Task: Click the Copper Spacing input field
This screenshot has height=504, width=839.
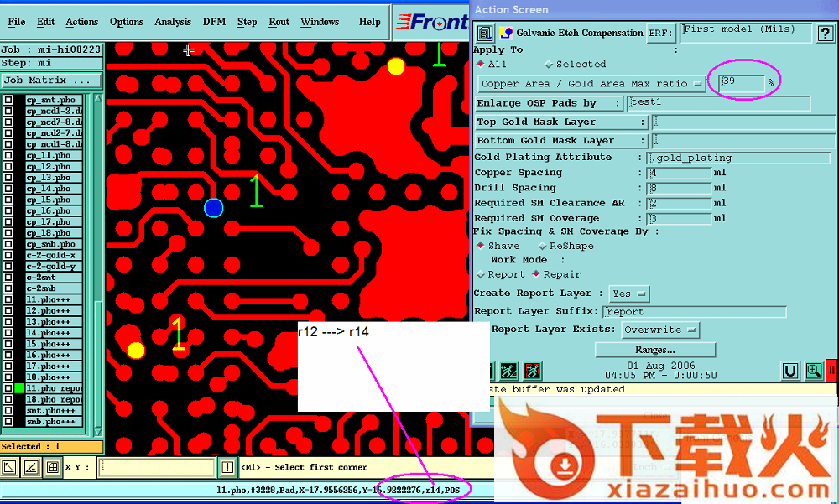Action: (x=678, y=174)
